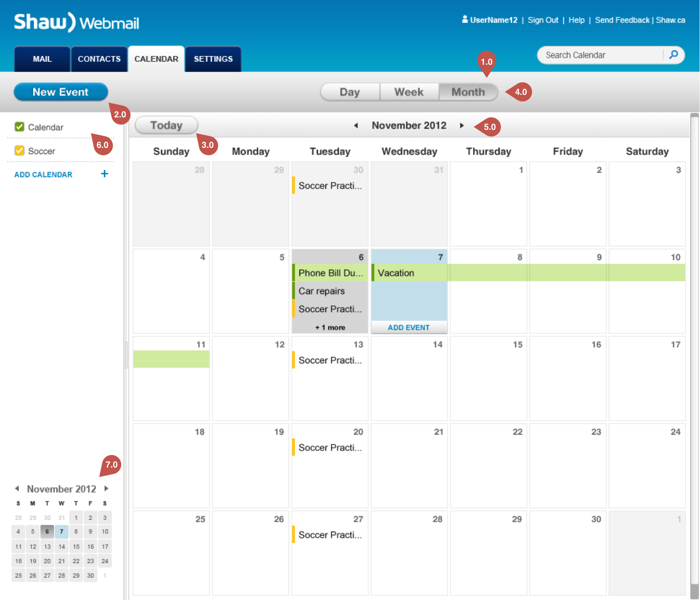Select day 22 in mini calendar
This screenshot has width=700, height=613.
pyautogui.click(x=76, y=561)
